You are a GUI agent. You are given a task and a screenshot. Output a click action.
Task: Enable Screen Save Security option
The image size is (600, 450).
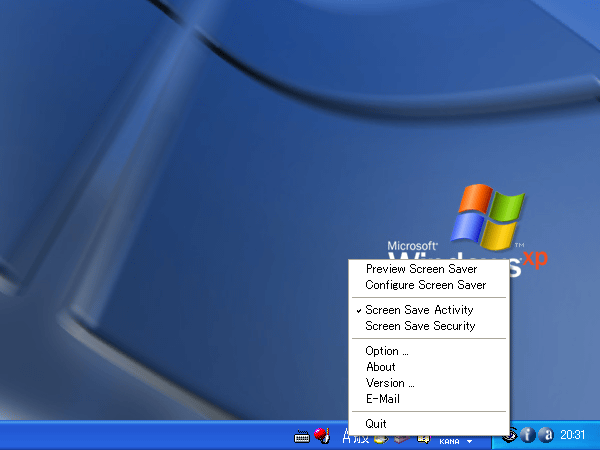click(429, 326)
